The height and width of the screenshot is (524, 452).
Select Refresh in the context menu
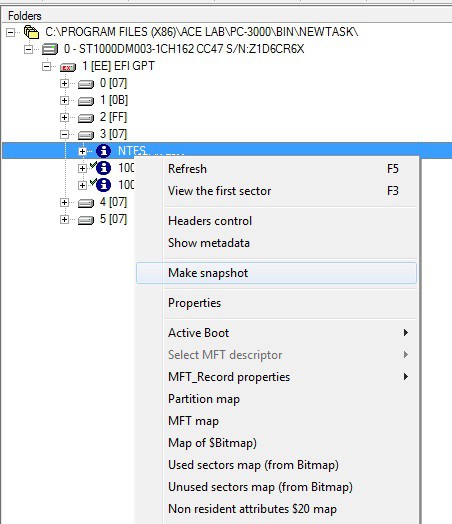[x=276, y=169]
